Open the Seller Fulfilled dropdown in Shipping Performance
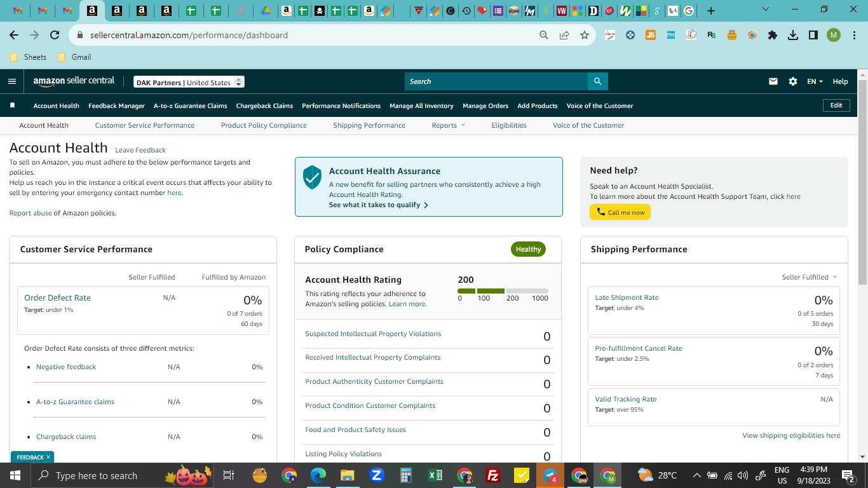This screenshot has height=488, width=868. pyautogui.click(x=810, y=277)
